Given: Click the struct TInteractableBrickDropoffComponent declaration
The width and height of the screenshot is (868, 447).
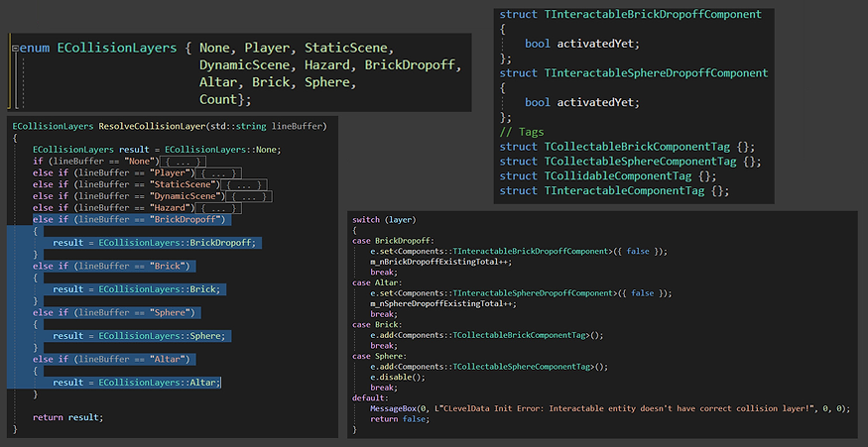Looking at the screenshot, I should click(631, 15).
